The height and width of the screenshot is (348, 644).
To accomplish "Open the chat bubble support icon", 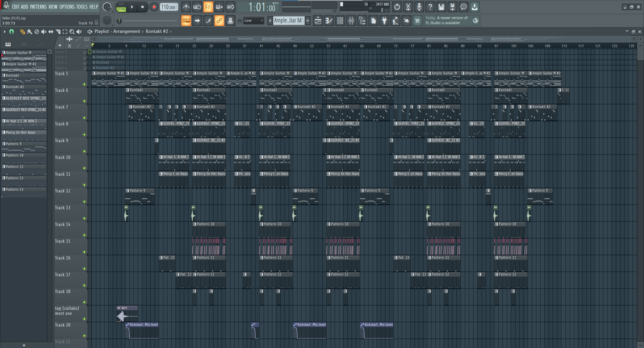I will pyautogui.click(x=463, y=7).
